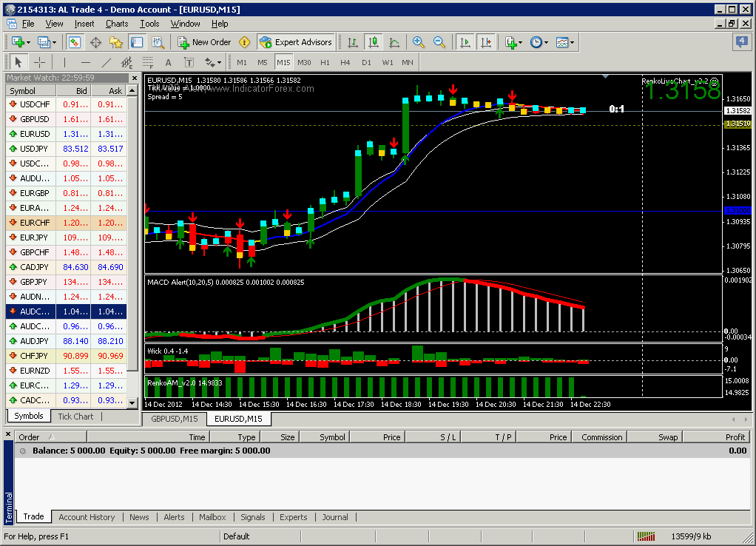Expand the Indicators dropdown arrow

521,42
